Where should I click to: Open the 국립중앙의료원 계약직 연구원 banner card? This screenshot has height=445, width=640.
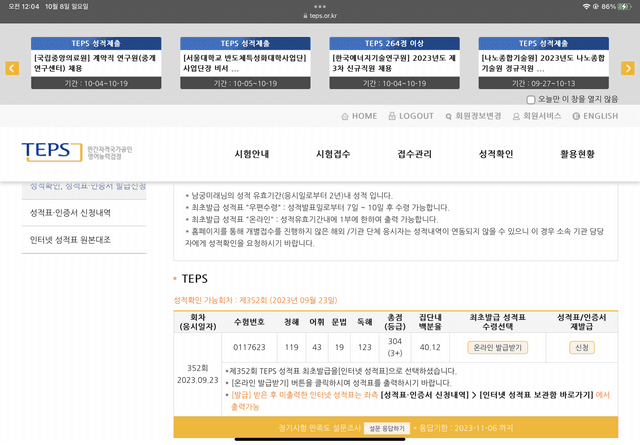point(96,63)
